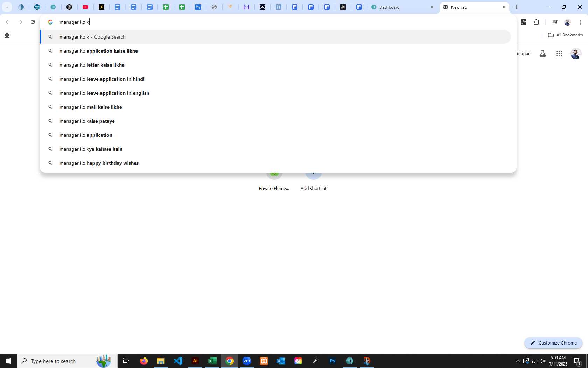Open Photoshop from the taskbar
This screenshot has height=368, width=588.
332,361
